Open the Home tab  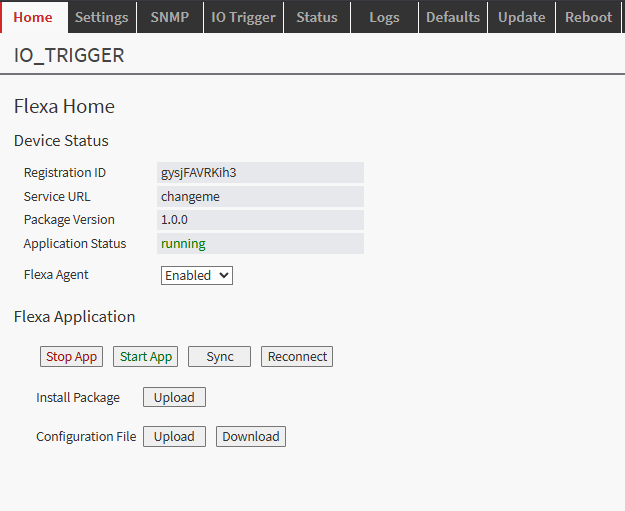(x=33, y=17)
